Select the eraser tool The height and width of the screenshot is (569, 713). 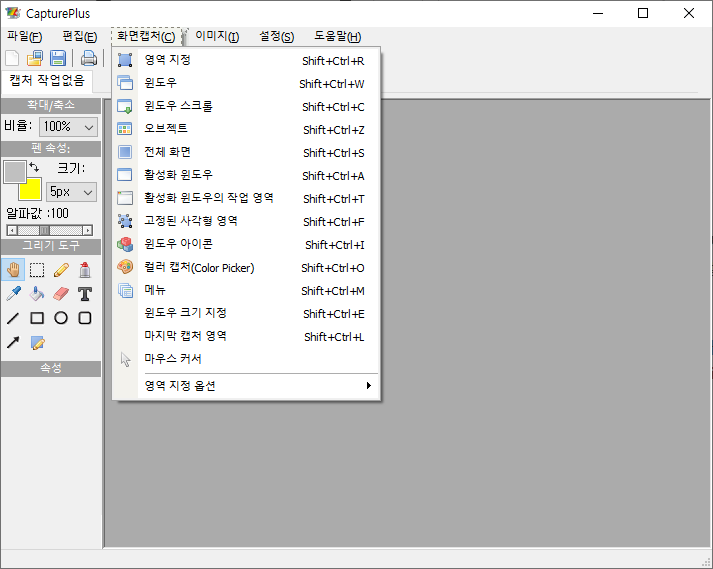(61, 294)
